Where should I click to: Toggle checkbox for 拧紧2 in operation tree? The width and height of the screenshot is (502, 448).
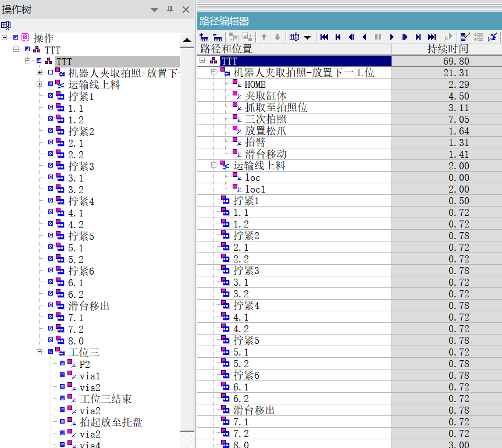[x=51, y=130]
